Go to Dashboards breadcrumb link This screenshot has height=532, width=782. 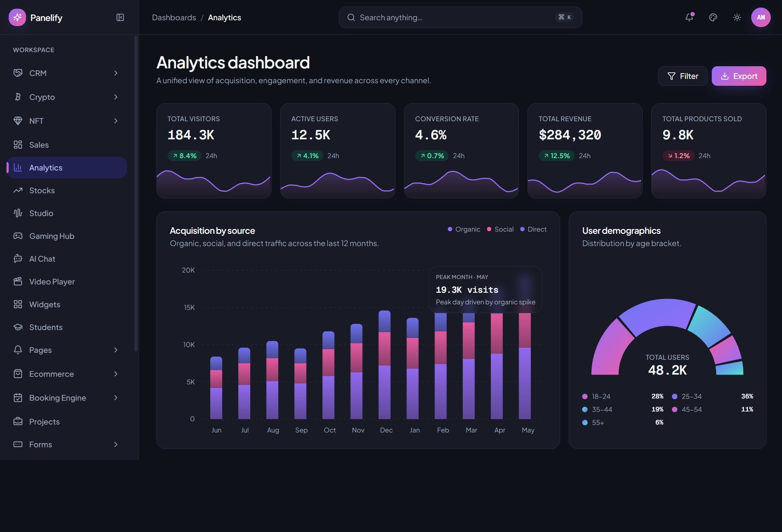coord(174,17)
